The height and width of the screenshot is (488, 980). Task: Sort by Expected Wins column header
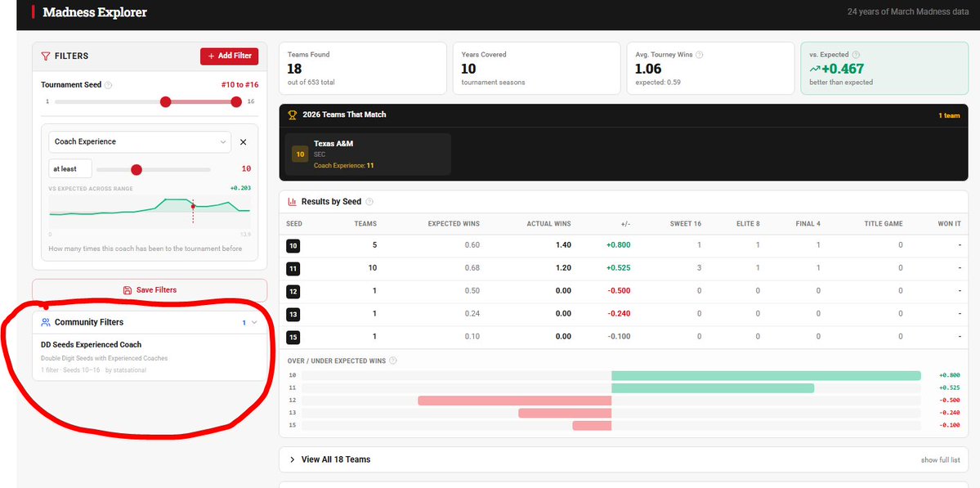pos(454,224)
